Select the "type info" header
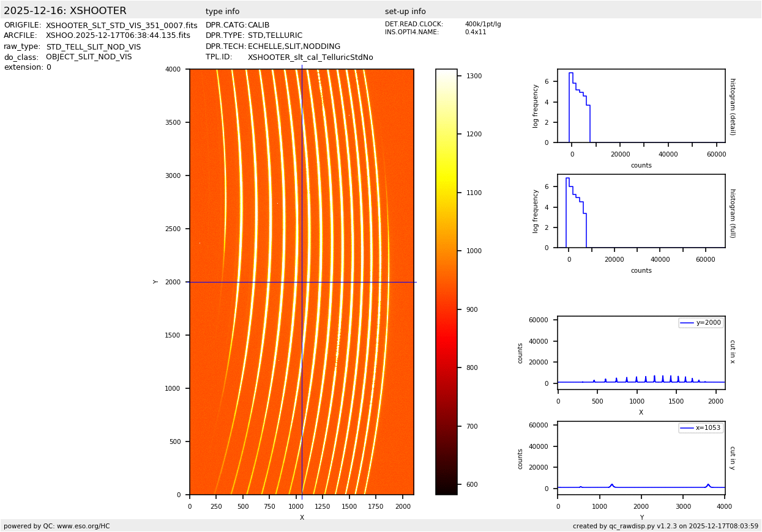Image resolution: width=762 pixels, height=532 pixels. click(222, 12)
